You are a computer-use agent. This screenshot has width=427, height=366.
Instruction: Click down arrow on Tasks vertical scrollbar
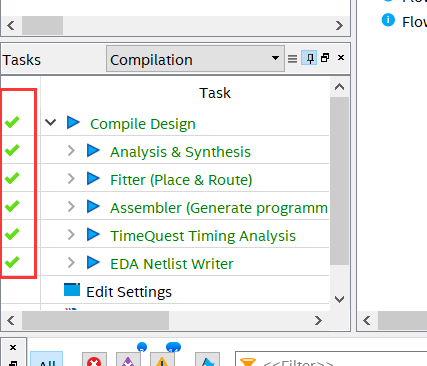[x=339, y=299]
